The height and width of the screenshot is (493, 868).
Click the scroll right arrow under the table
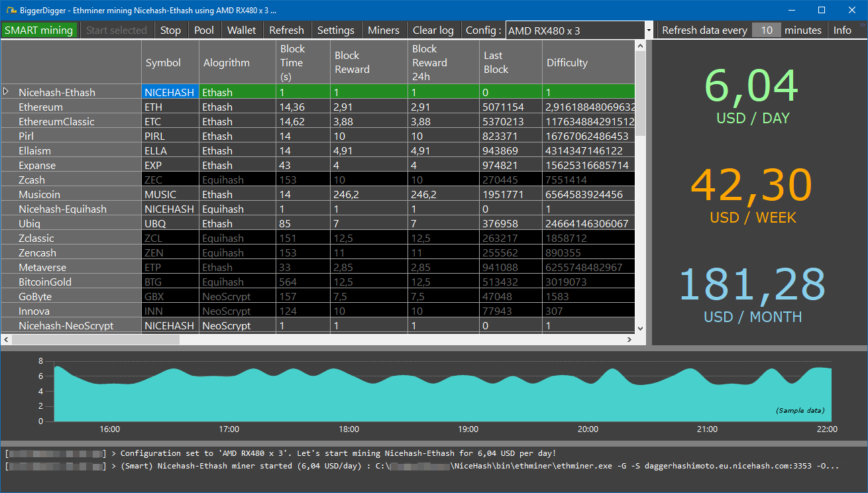tap(629, 339)
